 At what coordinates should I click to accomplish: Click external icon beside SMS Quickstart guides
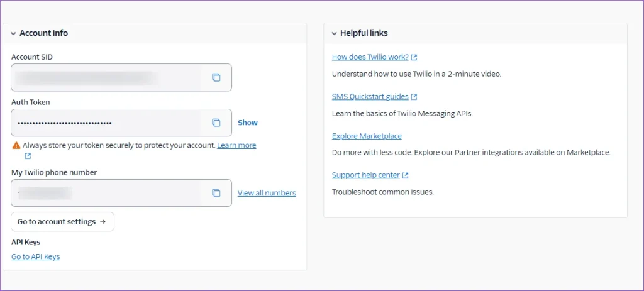(414, 97)
